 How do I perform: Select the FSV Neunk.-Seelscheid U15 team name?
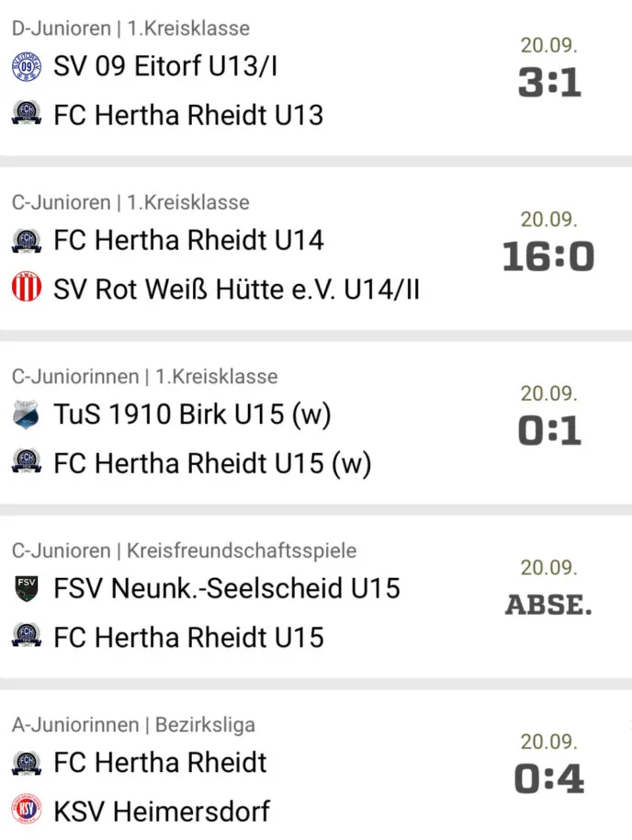coord(227,588)
